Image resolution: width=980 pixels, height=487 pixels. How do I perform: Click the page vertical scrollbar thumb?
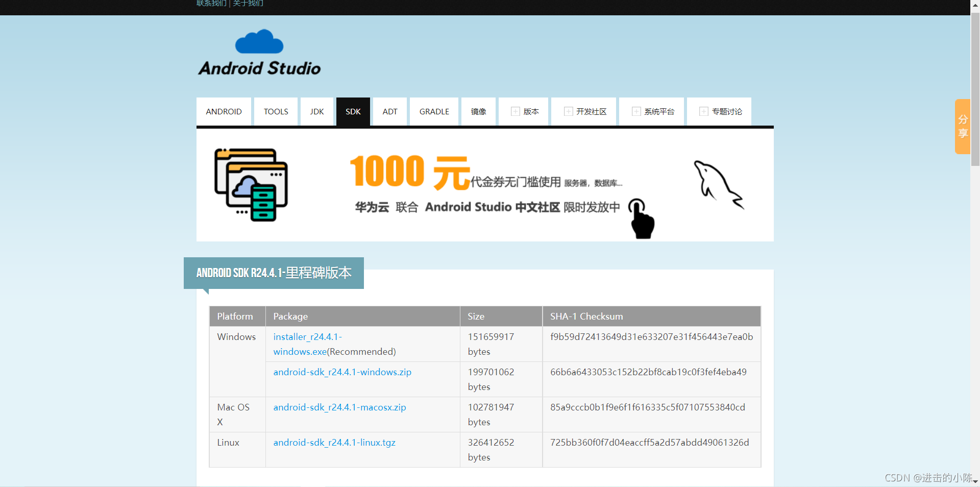point(975,89)
